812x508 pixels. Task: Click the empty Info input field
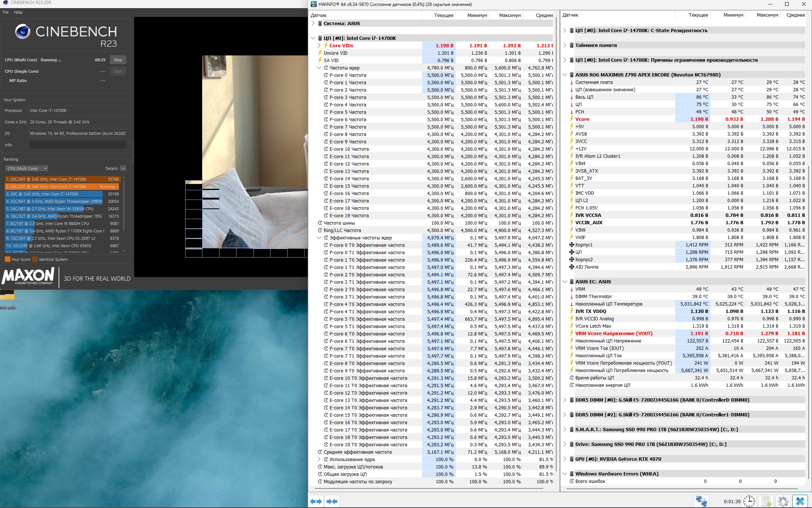coord(77,145)
